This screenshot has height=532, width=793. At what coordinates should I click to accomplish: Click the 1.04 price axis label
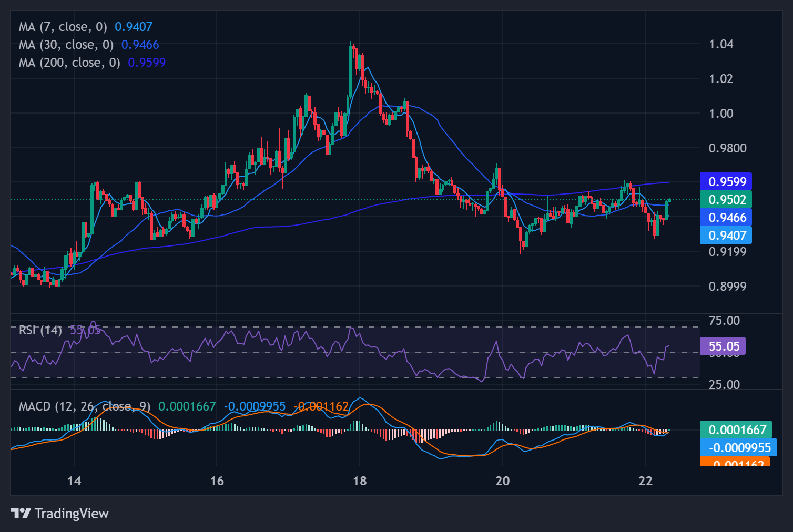tap(721, 44)
